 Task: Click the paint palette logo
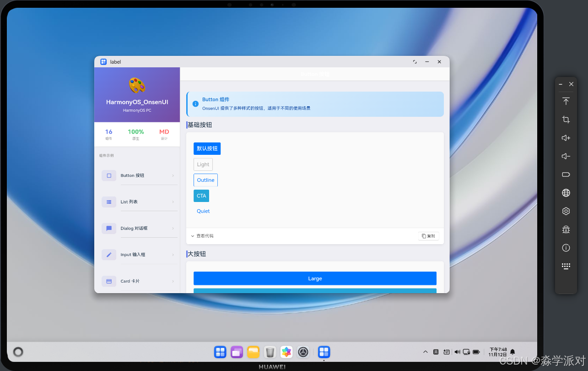[137, 85]
